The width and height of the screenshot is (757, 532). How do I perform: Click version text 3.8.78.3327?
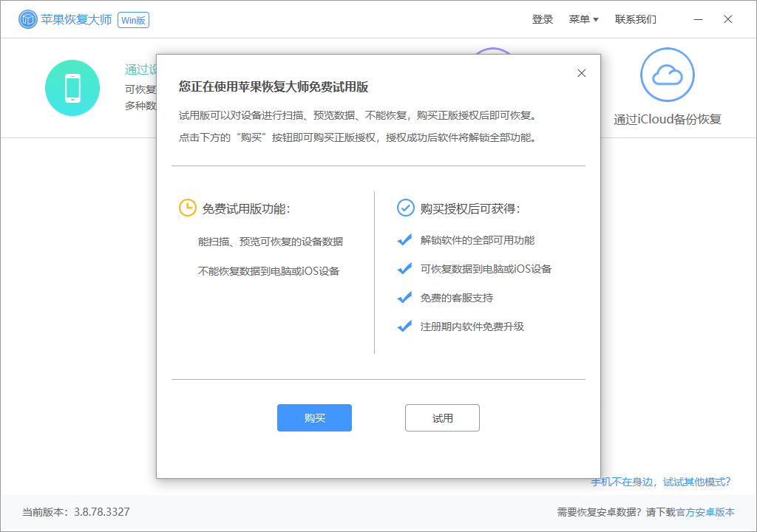coord(102,512)
